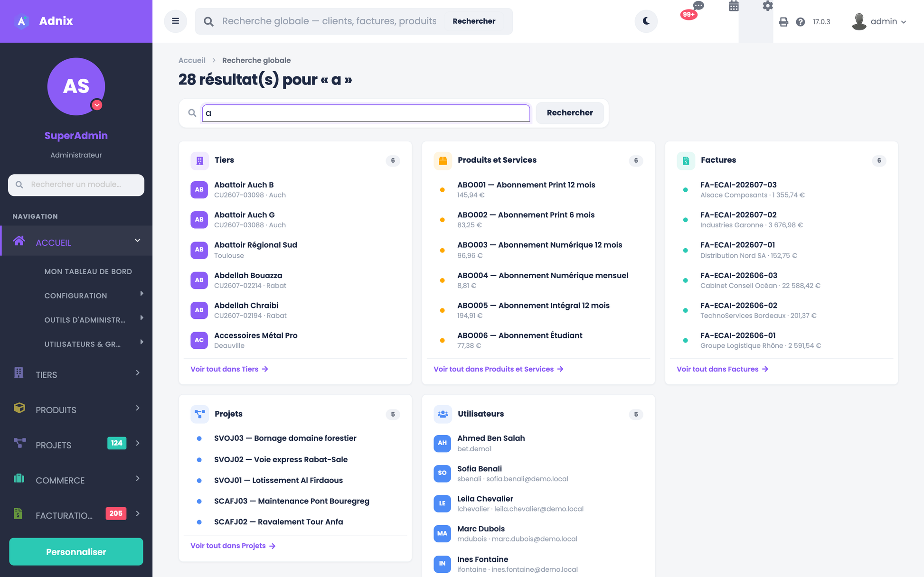The width and height of the screenshot is (924, 577).
Task: Click the Utilisateurs card header icon
Action: [x=443, y=414]
